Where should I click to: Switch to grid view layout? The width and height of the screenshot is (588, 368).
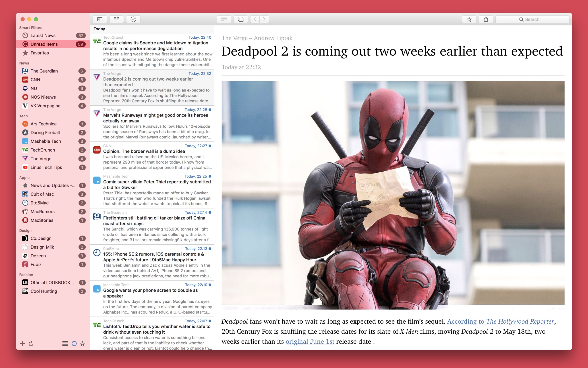(x=116, y=19)
